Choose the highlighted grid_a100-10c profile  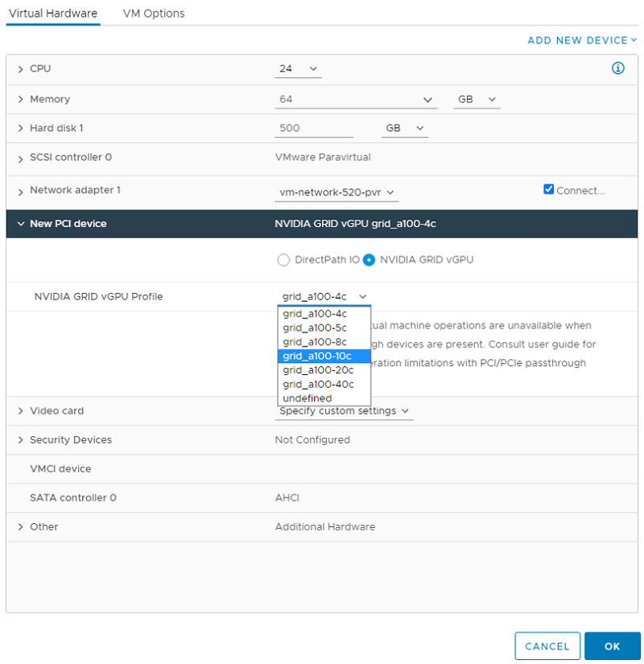tap(324, 356)
